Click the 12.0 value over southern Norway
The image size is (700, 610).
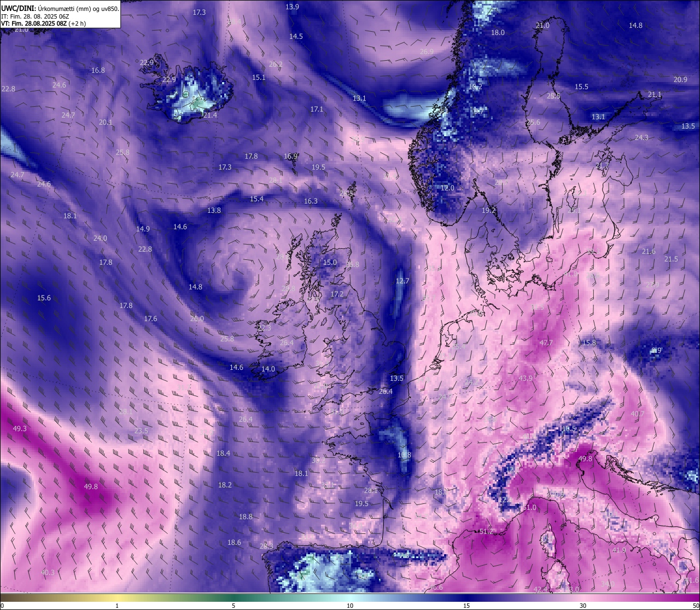coord(447,188)
